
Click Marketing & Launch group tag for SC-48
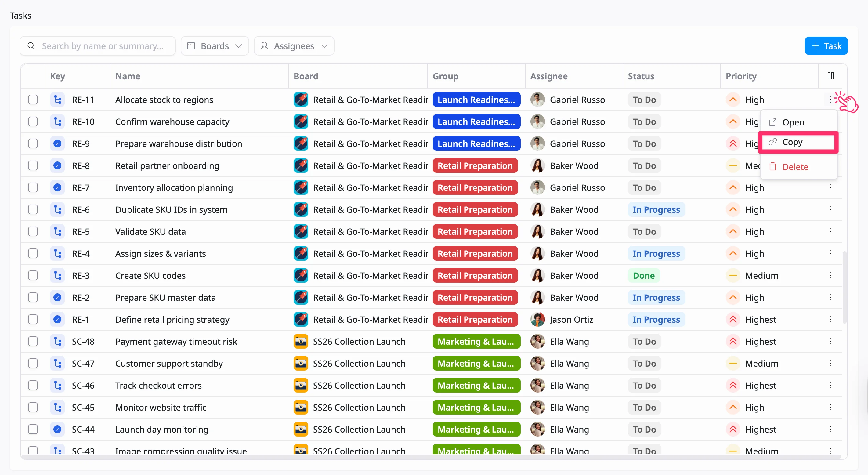click(x=476, y=342)
